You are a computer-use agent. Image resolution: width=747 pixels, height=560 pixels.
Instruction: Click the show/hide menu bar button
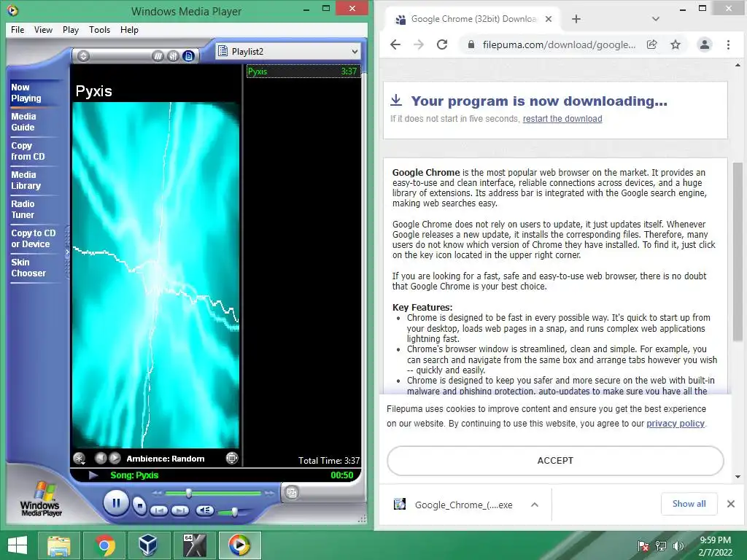point(83,56)
